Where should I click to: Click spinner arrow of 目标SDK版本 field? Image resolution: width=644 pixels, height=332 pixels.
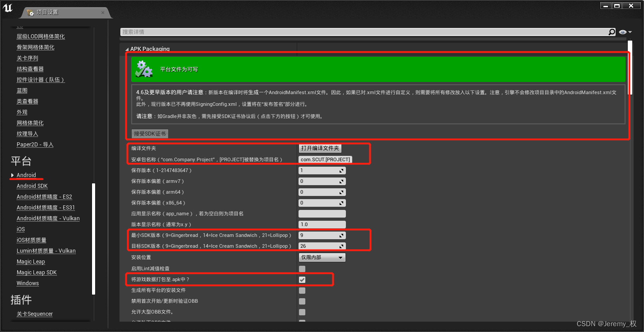(342, 246)
